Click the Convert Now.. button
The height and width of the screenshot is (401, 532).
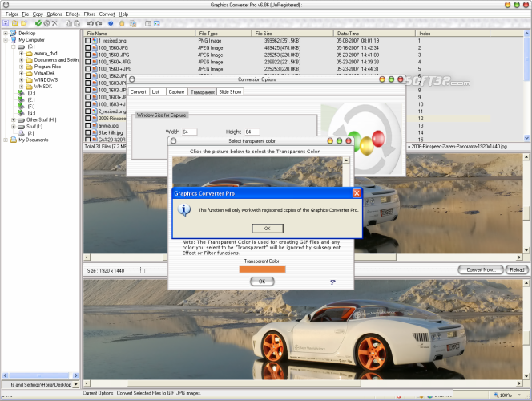pos(481,269)
